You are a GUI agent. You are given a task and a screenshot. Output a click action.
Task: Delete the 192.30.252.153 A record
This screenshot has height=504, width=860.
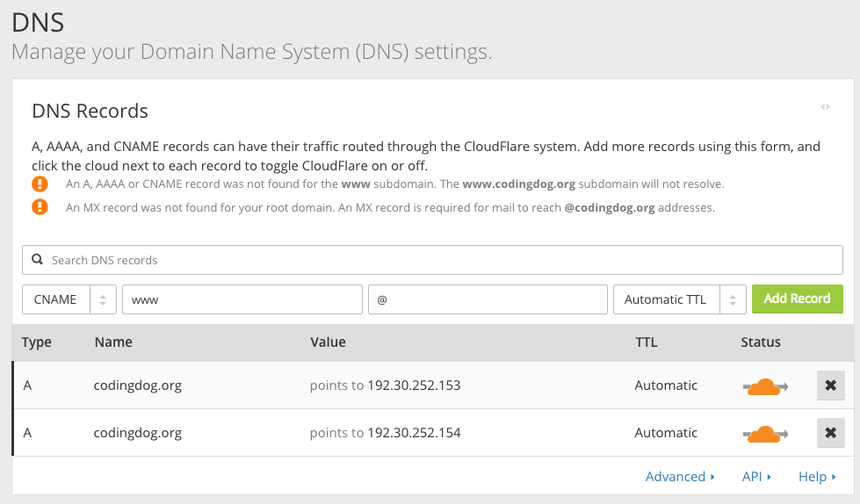coord(830,385)
